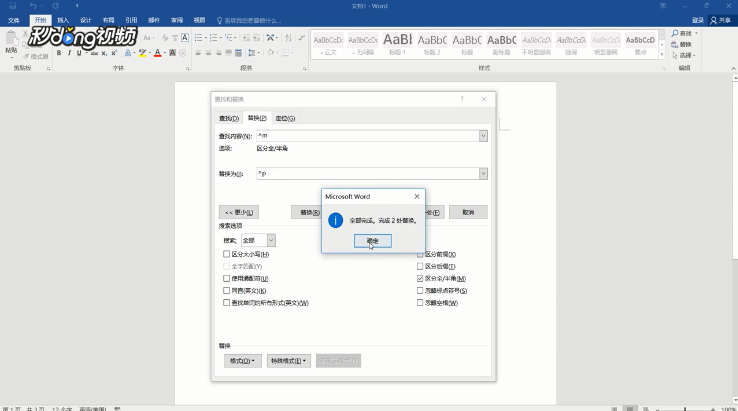This screenshot has width=738, height=411.
Task: Open the Replace tool in Editing group
Action: 681,44
